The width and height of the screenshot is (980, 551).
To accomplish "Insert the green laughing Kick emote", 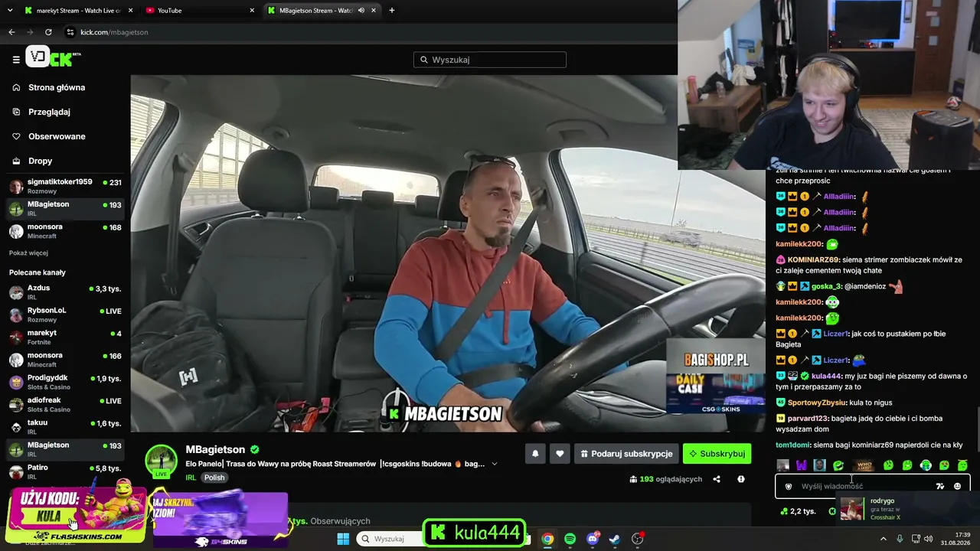I will 838,465.
